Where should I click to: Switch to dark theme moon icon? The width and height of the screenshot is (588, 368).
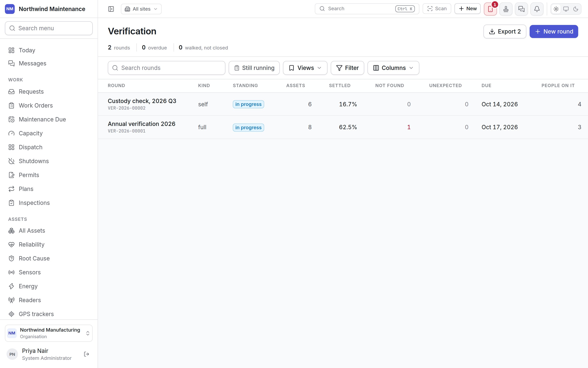[576, 9]
